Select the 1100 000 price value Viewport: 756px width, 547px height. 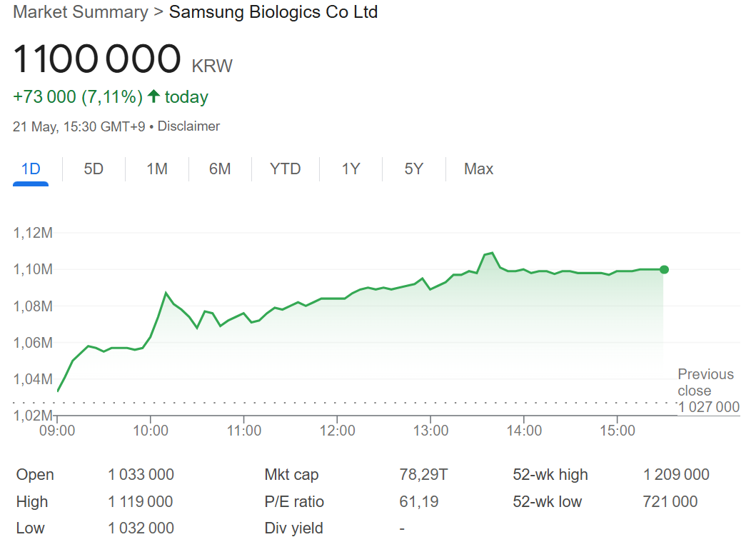pos(97,59)
